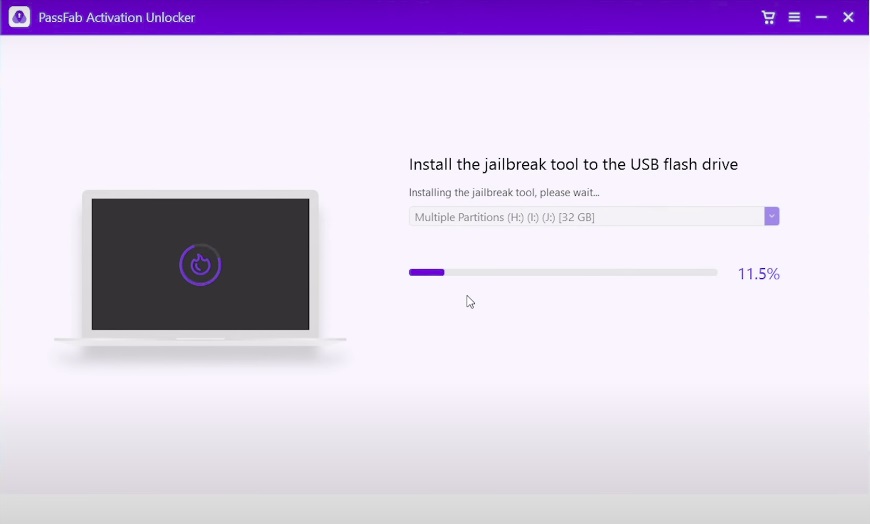Click the PassFab app logo icon
This screenshot has height=524, width=870.
19,17
